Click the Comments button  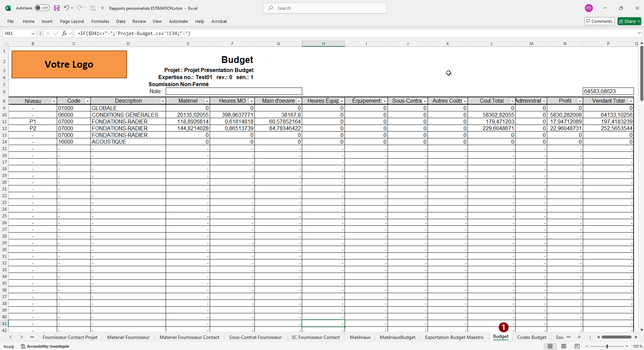[599, 21]
